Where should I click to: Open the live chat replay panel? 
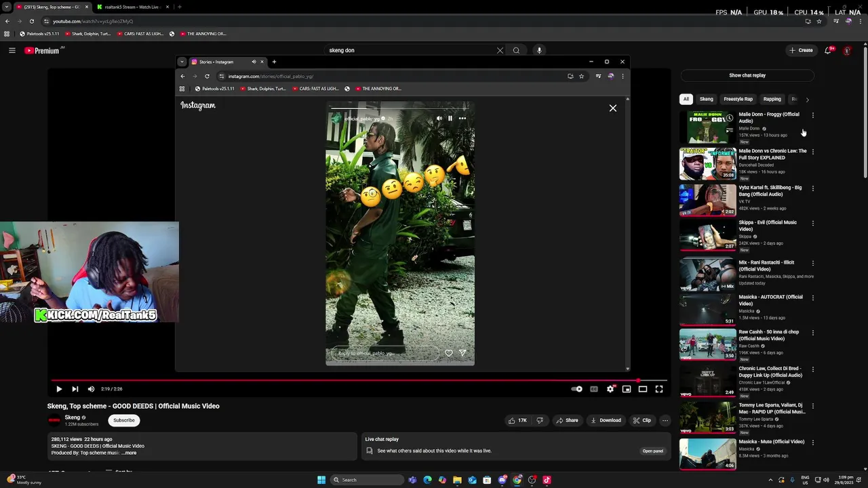tap(653, 451)
